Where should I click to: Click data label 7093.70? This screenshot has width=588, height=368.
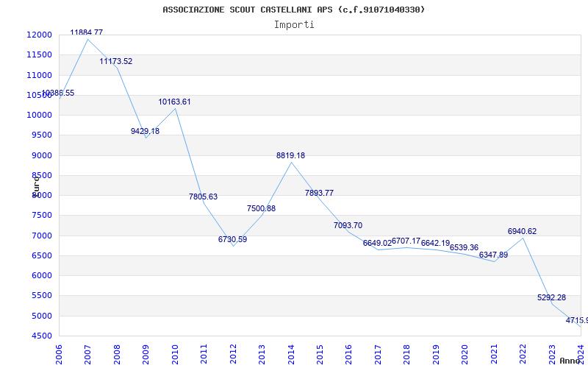(x=348, y=226)
